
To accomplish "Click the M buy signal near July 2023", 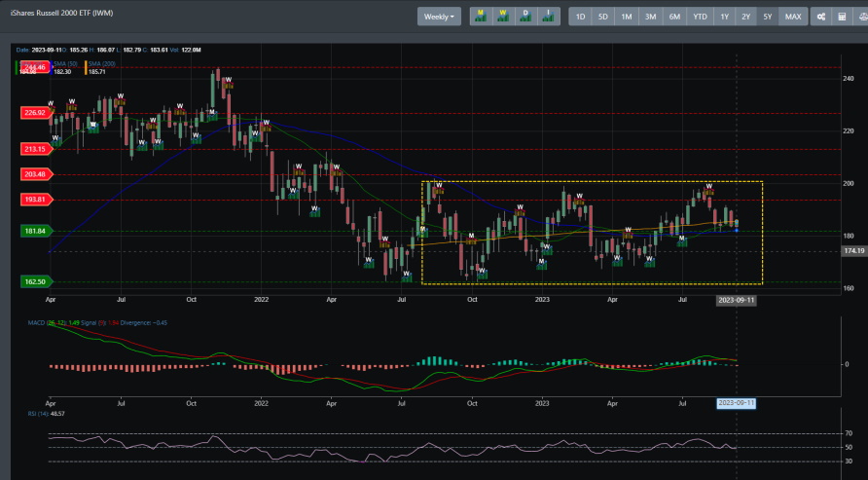I will 682,241.
